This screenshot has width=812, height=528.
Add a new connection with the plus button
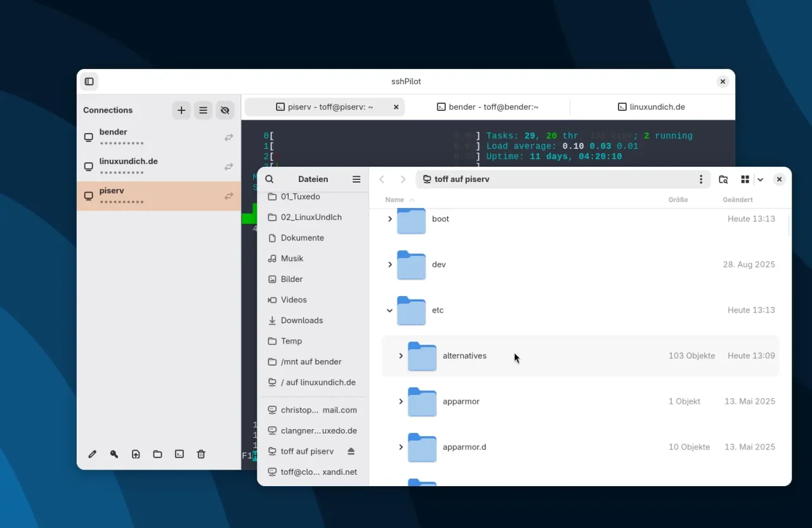(181, 110)
